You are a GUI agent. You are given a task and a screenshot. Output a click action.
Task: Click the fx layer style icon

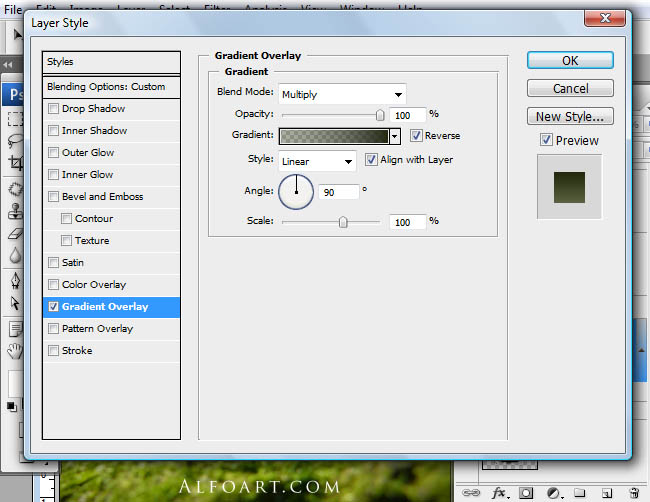click(500, 493)
